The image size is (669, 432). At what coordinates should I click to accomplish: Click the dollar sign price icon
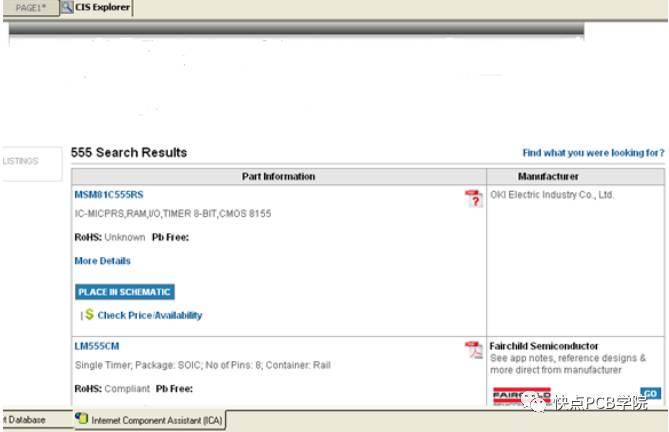click(x=89, y=314)
